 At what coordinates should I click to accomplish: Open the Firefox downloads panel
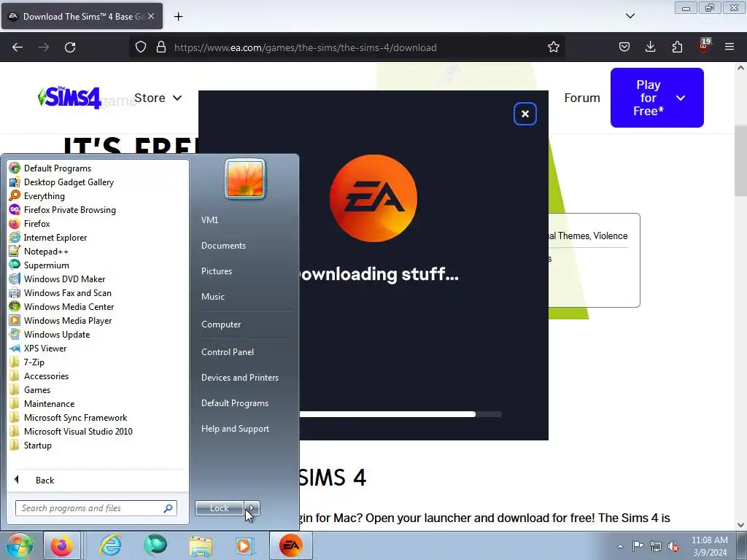[x=650, y=47]
